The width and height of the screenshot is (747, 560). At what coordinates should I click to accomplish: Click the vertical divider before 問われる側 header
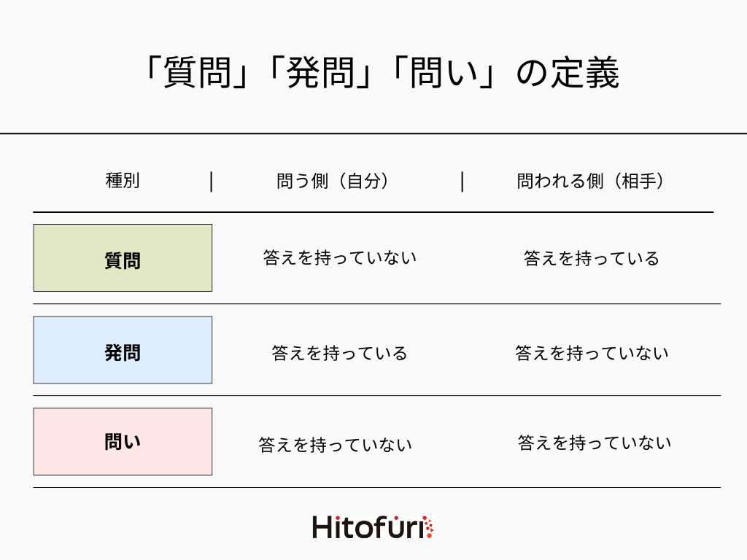462,182
